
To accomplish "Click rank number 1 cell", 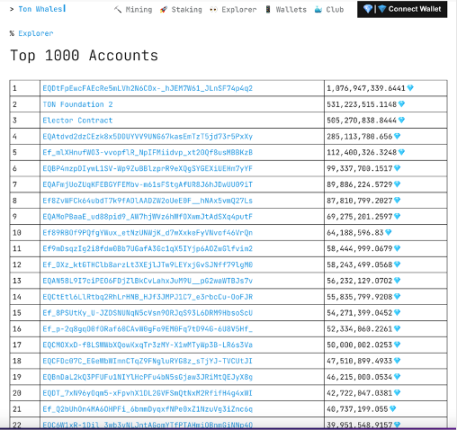I will pos(25,88).
